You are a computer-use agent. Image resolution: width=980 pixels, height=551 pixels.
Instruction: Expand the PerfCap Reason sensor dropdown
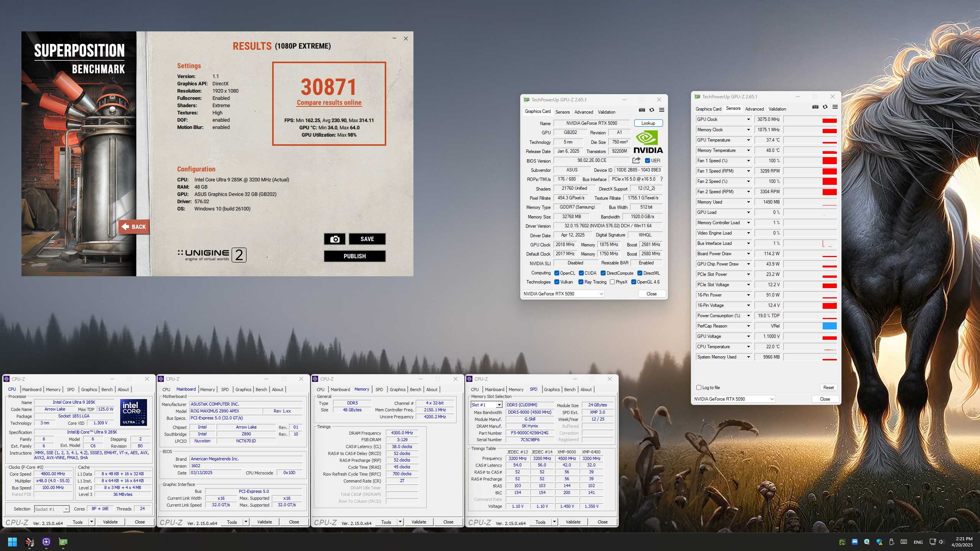coord(748,326)
